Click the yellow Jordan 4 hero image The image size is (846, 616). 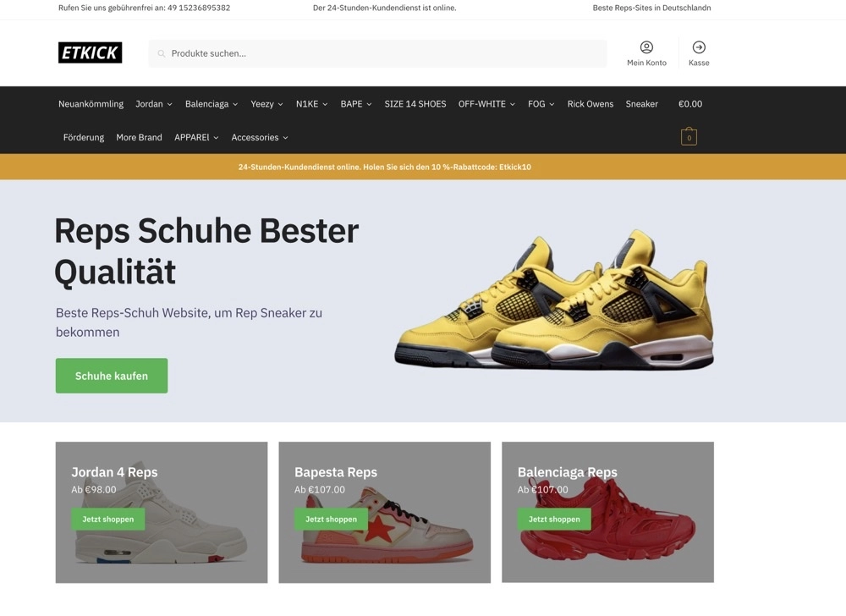555,300
